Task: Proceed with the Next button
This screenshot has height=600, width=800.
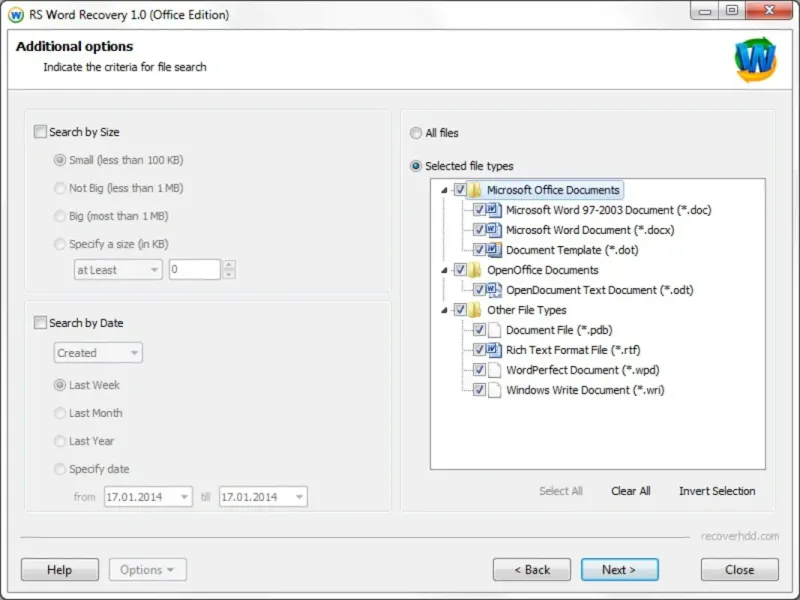Action: pyautogui.click(x=619, y=569)
